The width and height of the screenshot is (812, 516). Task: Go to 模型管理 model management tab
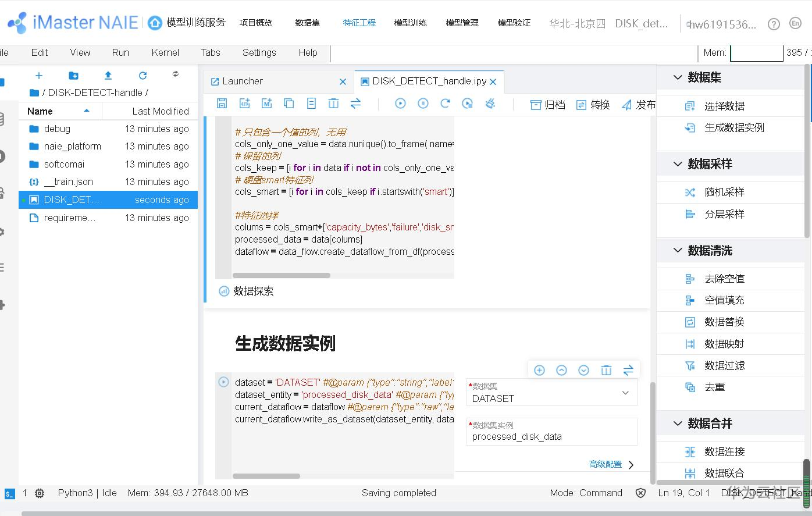[462, 23]
